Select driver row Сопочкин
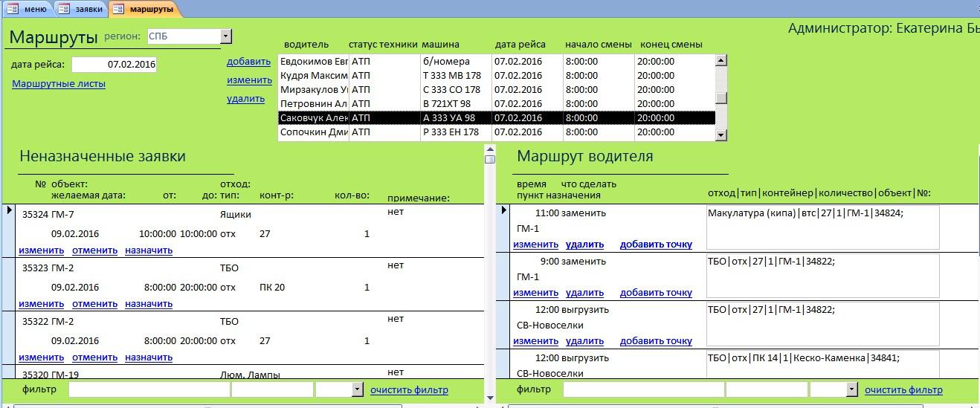 (497, 132)
